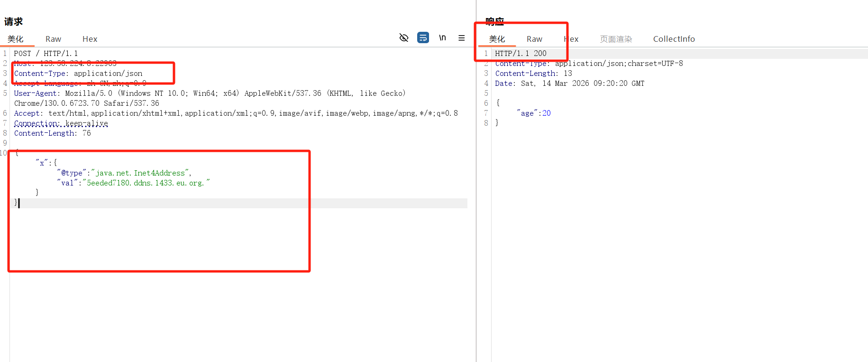This screenshot has height=362, width=868.
Task: Toggle the \n non-printable characters icon
Action: [x=442, y=38]
